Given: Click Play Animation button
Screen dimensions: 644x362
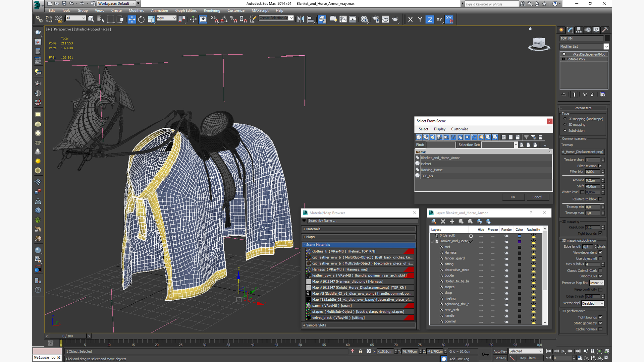Looking at the screenshot, I should [x=563, y=351].
